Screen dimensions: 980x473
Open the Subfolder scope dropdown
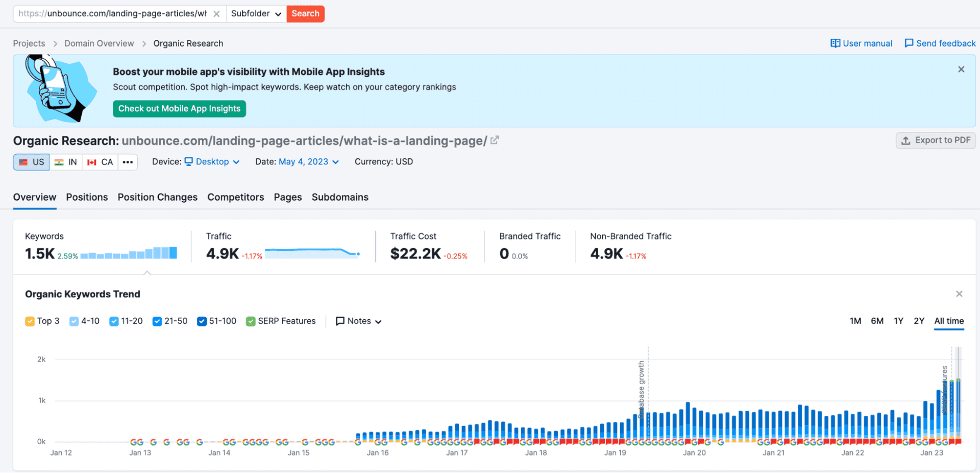256,14
